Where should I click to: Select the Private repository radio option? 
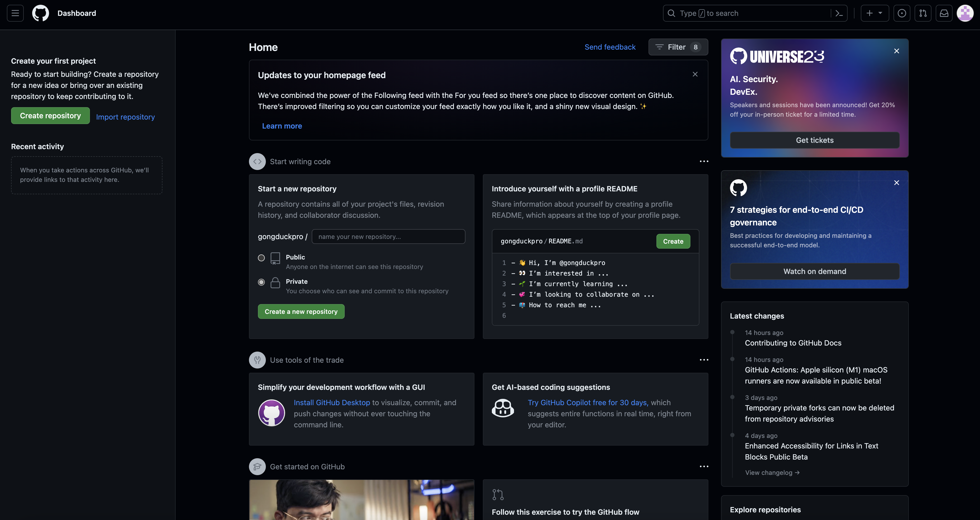click(261, 282)
